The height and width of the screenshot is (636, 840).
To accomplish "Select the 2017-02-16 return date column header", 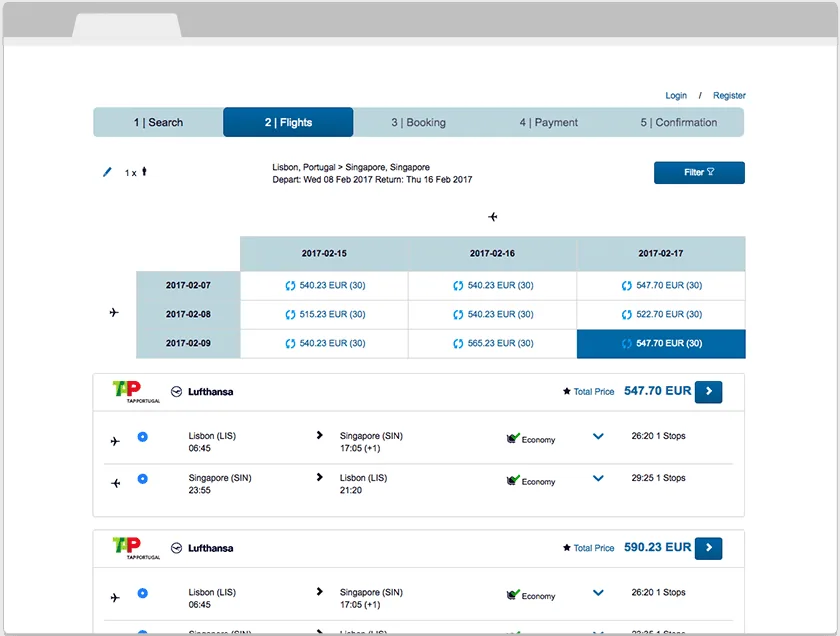I will (x=492, y=253).
